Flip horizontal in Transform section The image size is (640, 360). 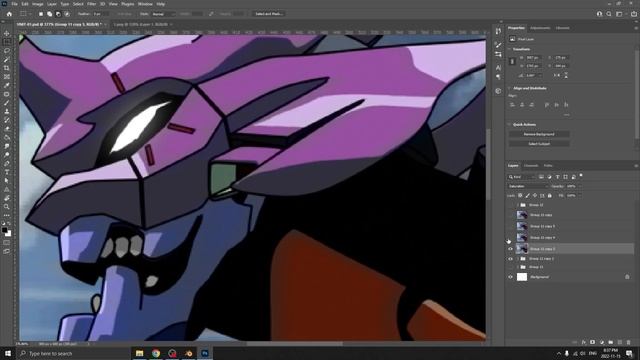(557, 76)
